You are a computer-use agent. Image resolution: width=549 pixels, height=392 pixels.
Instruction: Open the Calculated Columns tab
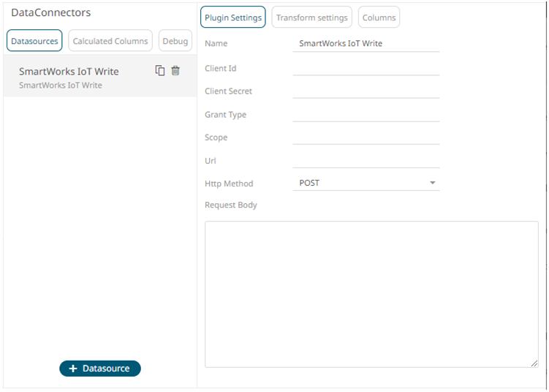110,41
